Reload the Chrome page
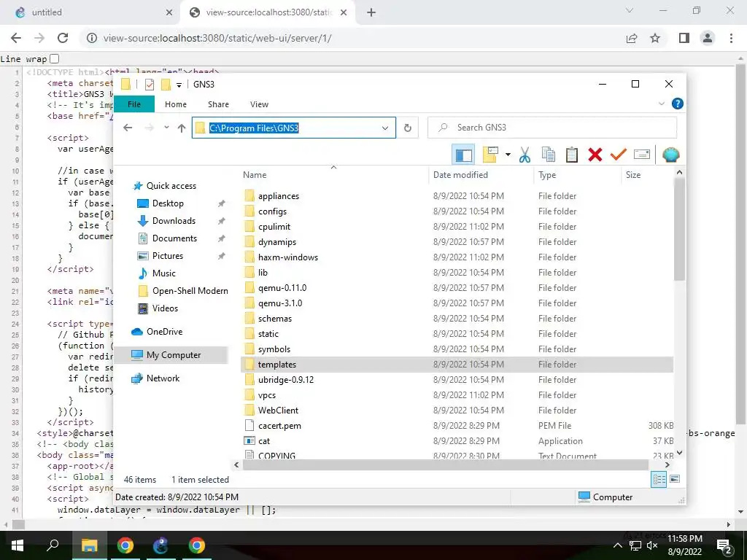747x560 pixels. (63, 38)
